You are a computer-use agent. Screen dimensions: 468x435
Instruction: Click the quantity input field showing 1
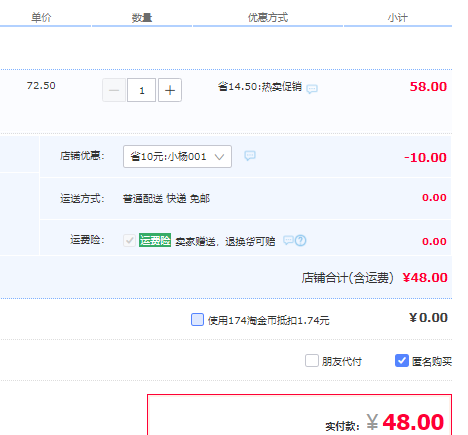[142, 90]
